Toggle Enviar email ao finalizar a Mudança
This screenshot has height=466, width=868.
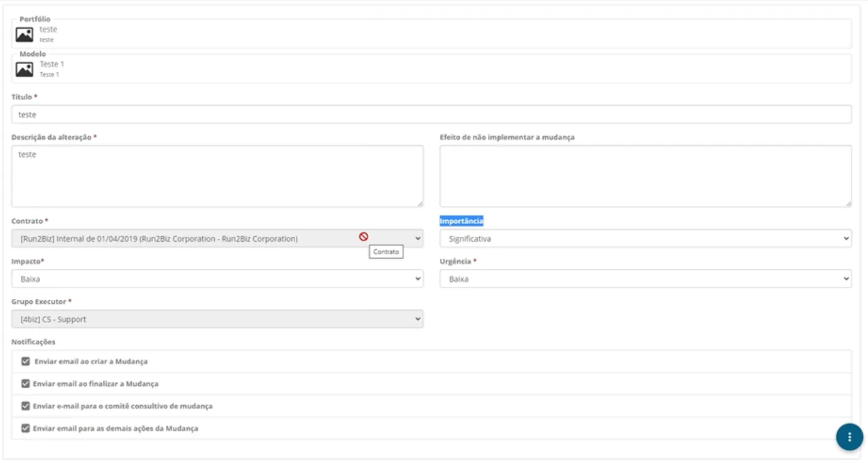[x=26, y=383]
